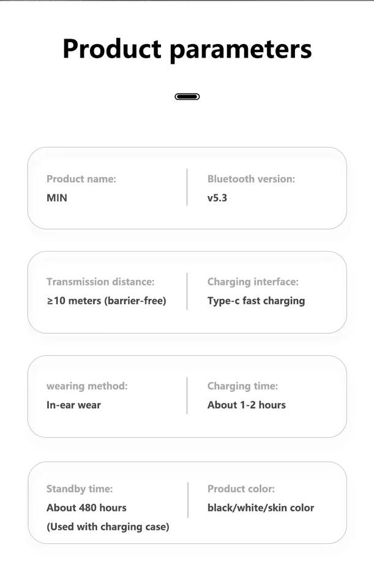The image size is (374, 588).
Task: Click the "In-ear wear" value
Action: pyautogui.click(x=73, y=405)
